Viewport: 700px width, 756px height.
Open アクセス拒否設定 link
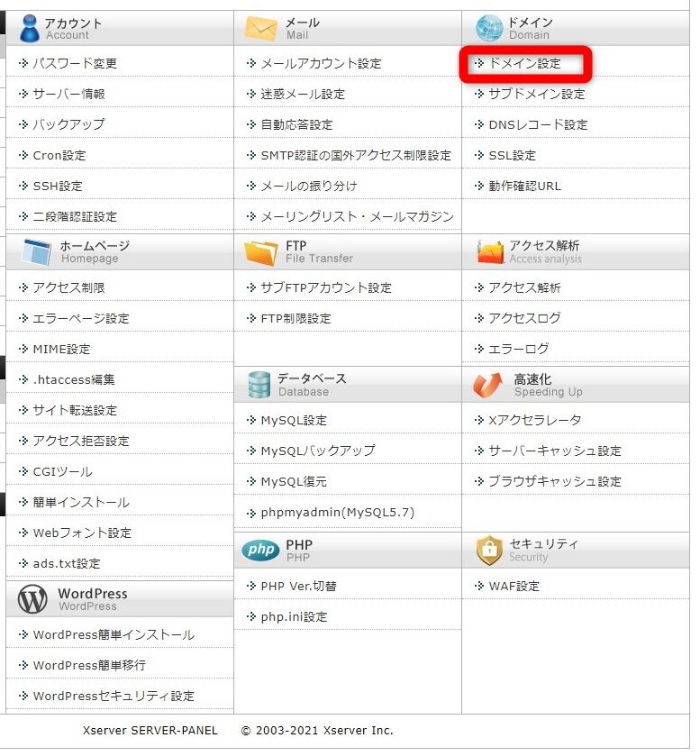(81, 442)
